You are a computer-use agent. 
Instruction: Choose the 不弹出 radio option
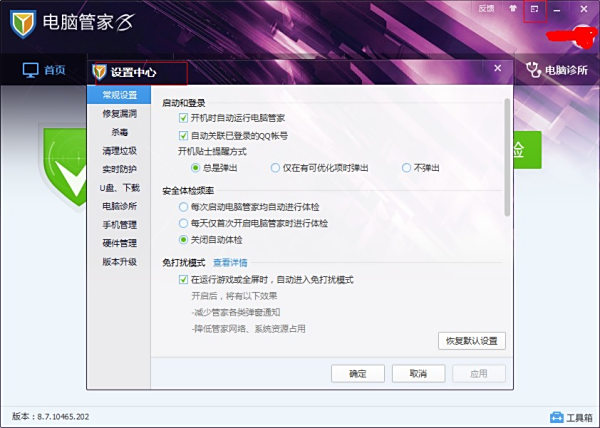click(406, 168)
